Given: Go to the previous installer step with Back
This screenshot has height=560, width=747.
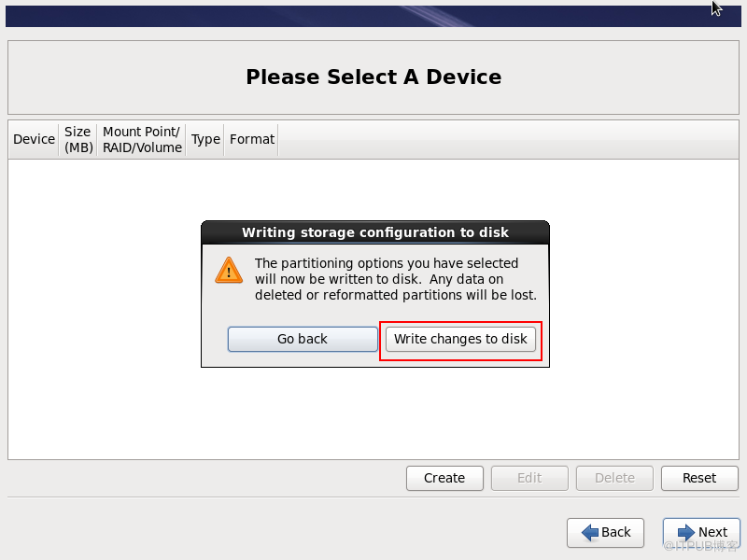Looking at the screenshot, I should (x=605, y=532).
